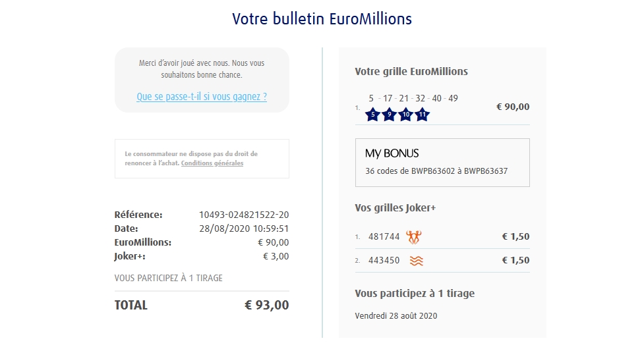Image resolution: width=644 pixels, height=349 pixels.
Task: Click the "Votre bulletin EuroMillions" page title
Action: [x=322, y=19]
